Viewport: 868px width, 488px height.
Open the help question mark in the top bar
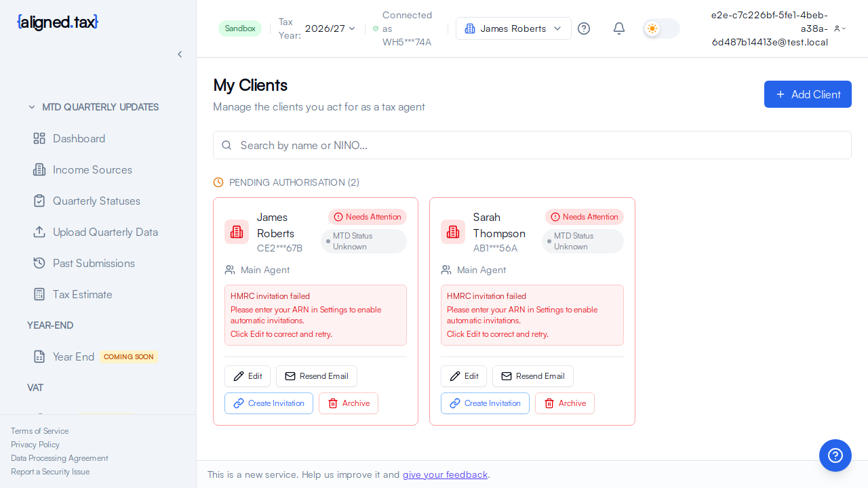tap(584, 28)
